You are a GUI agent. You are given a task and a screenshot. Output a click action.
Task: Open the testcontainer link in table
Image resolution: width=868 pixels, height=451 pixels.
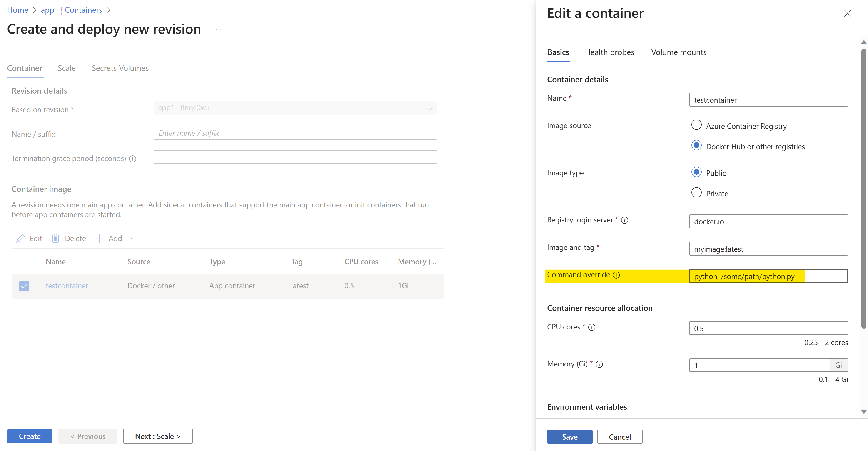[x=67, y=286]
